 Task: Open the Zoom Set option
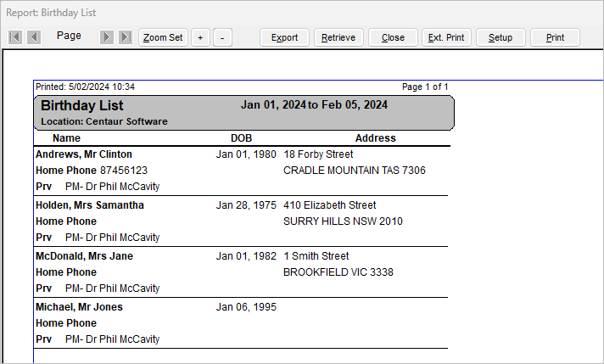click(163, 37)
